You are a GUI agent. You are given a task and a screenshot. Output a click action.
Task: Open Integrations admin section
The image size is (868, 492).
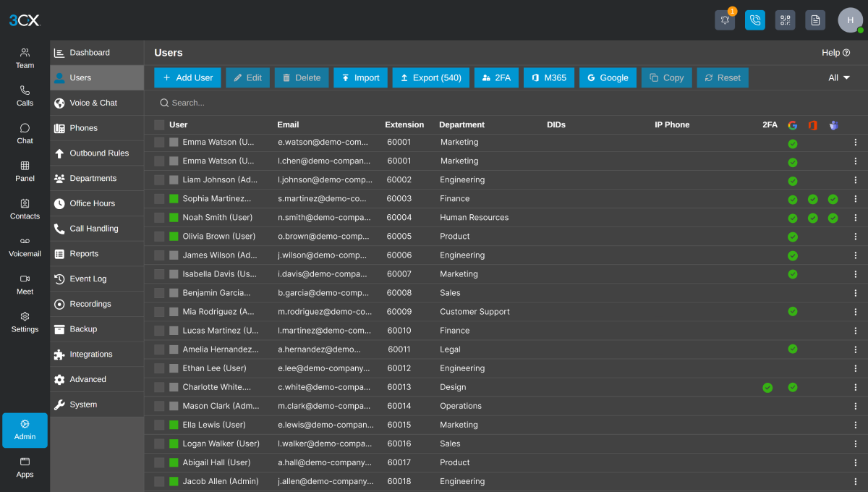pos(97,355)
